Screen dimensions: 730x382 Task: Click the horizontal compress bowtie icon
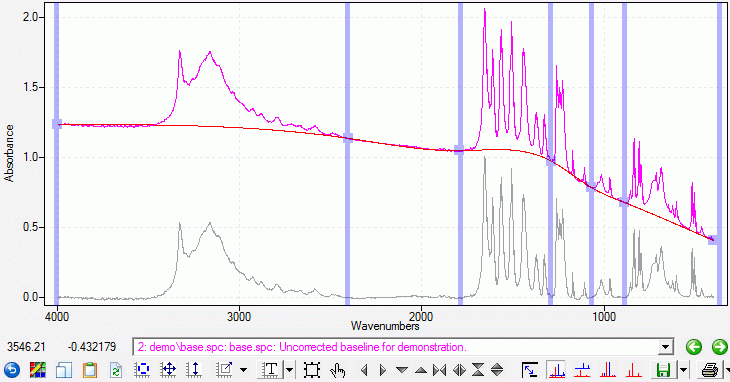439,370
